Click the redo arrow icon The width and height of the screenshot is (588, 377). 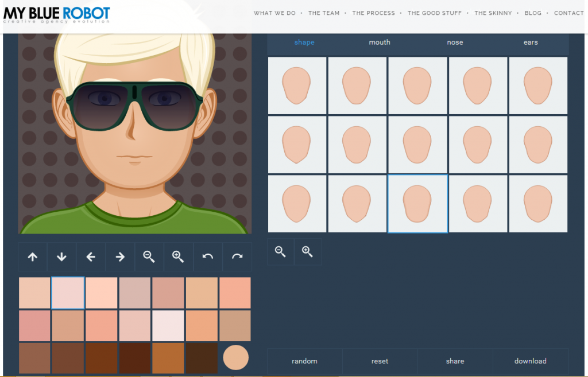coord(237,257)
